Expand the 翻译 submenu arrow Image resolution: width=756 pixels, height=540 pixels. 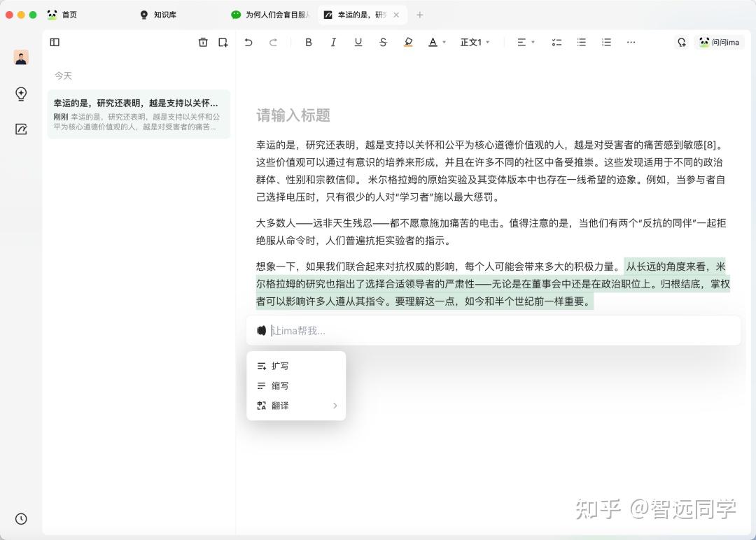(x=335, y=406)
